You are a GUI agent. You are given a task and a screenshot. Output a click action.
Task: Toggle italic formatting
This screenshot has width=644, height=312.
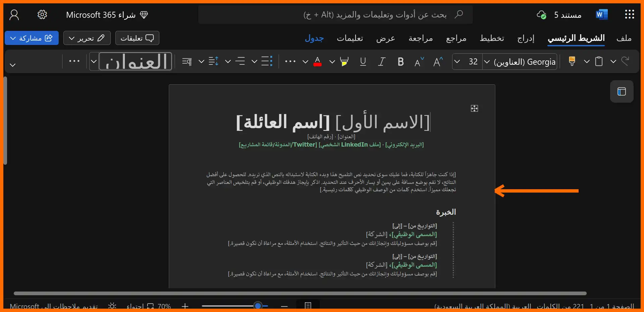[x=381, y=62]
